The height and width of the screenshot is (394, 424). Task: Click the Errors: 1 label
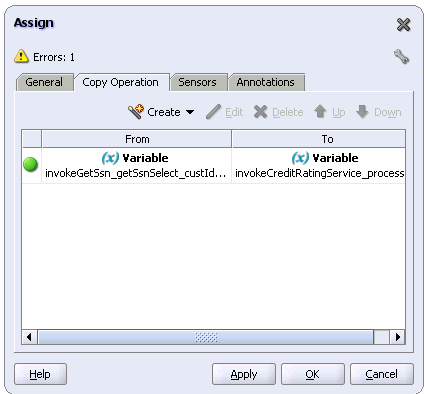(x=54, y=57)
